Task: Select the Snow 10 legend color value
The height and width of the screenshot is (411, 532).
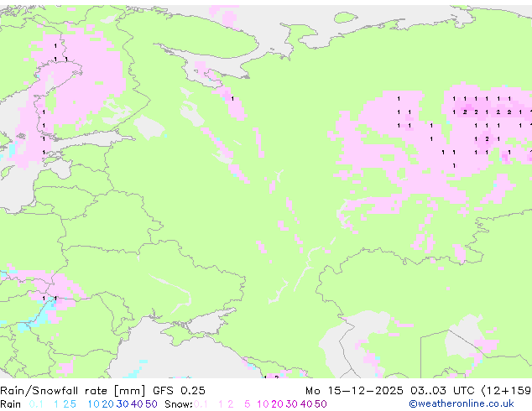Action: (263, 404)
